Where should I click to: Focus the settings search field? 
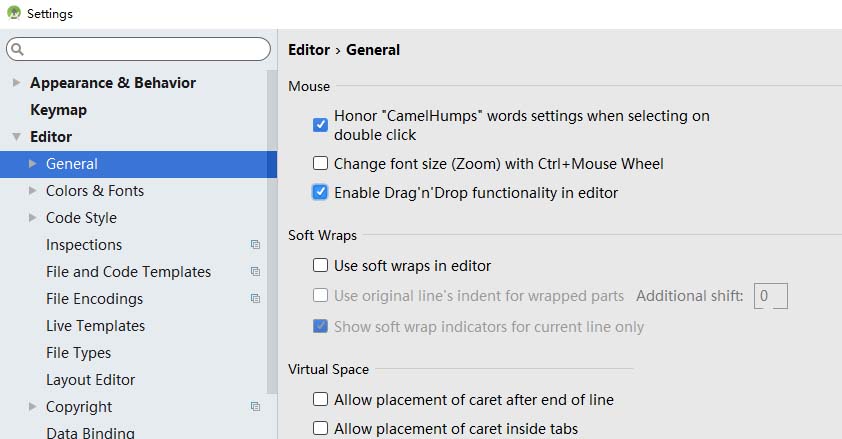(x=145, y=49)
